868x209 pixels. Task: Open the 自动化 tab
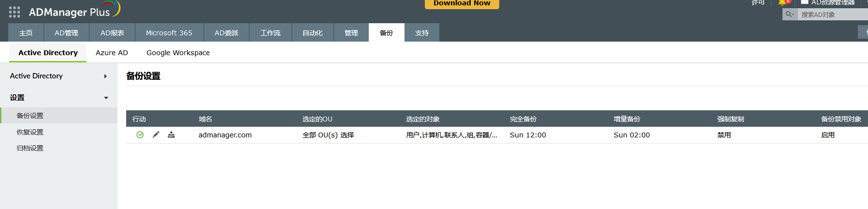[313, 32]
